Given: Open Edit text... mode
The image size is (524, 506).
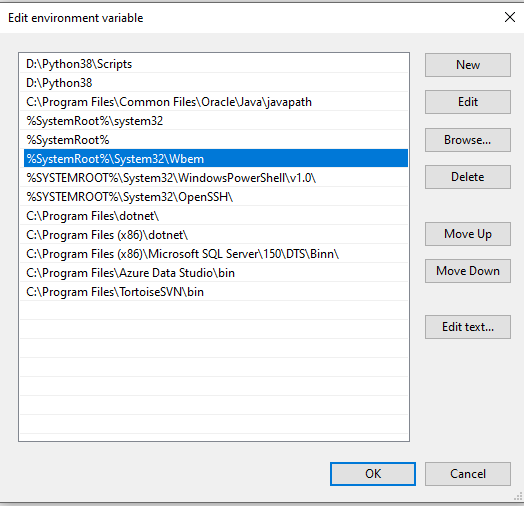Looking at the screenshot, I should point(468,327).
